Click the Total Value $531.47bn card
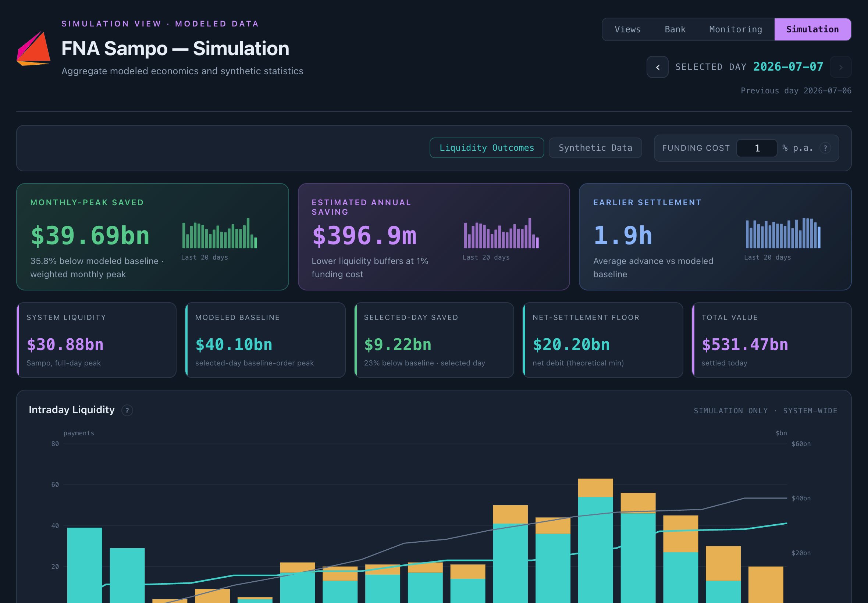This screenshot has height=603, width=868. 772,340
